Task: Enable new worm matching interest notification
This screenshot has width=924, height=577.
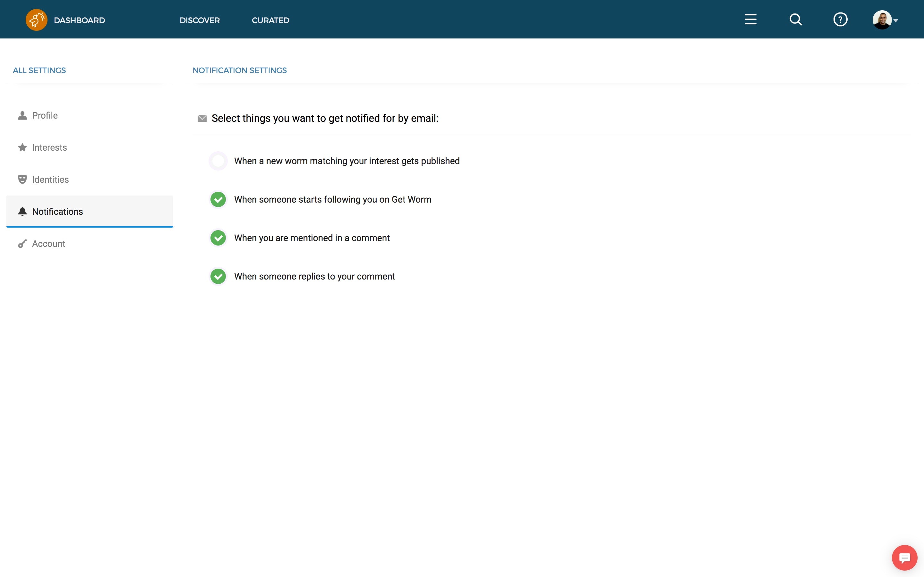Action: [218, 161]
